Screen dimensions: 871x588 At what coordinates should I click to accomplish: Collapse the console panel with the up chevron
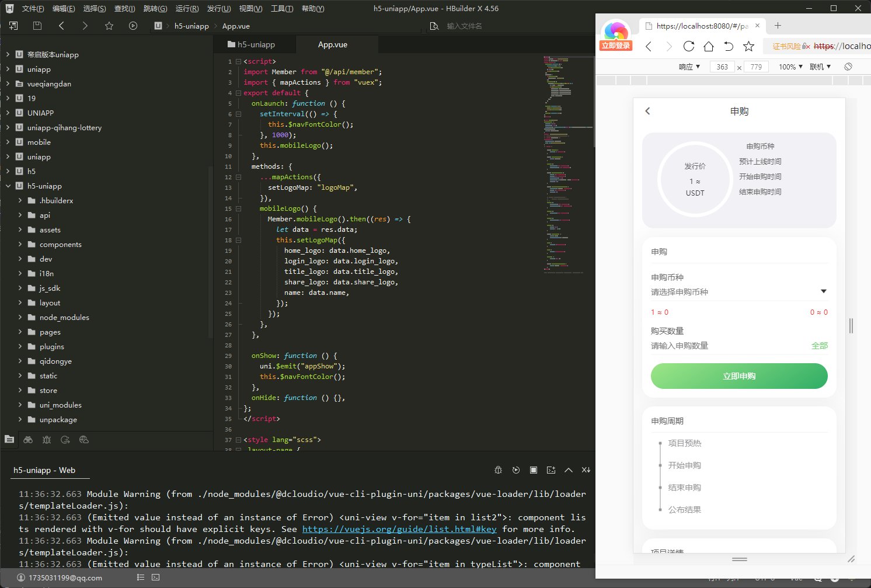pyautogui.click(x=569, y=470)
